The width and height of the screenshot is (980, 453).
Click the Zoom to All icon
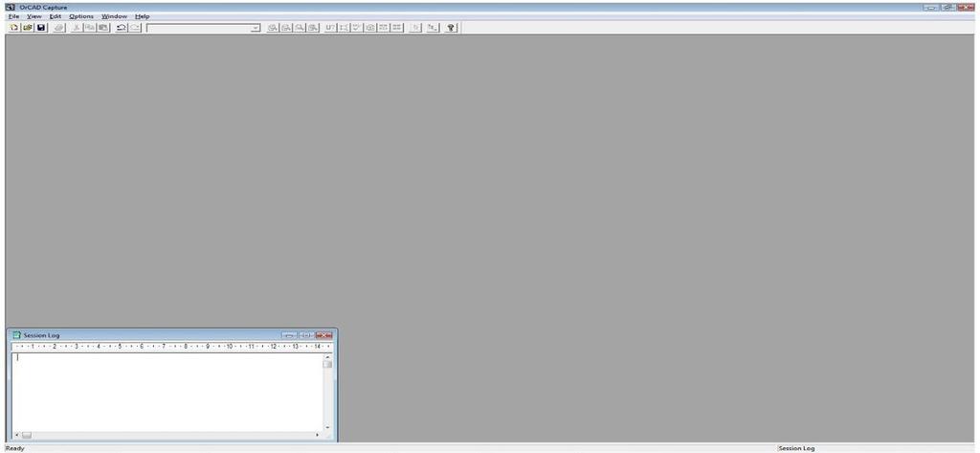click(x=313, y=28)
